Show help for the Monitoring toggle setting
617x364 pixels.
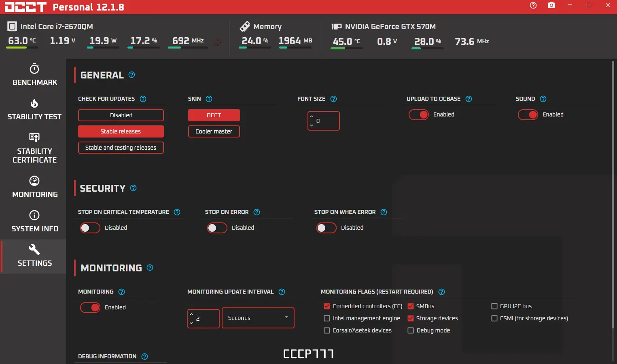[x=122, y=292]
